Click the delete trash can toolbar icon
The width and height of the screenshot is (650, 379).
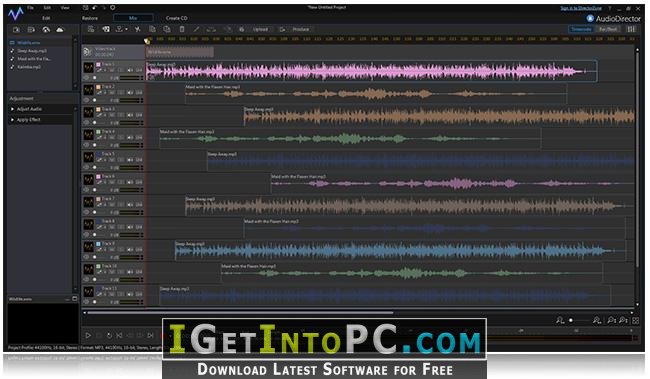click(182, 29)
